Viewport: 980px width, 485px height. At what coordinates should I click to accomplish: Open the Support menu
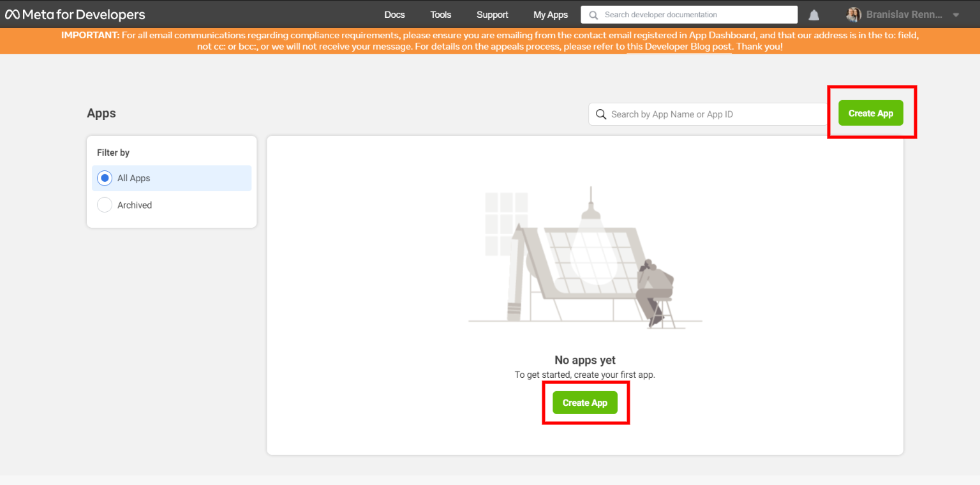point(492,15)
